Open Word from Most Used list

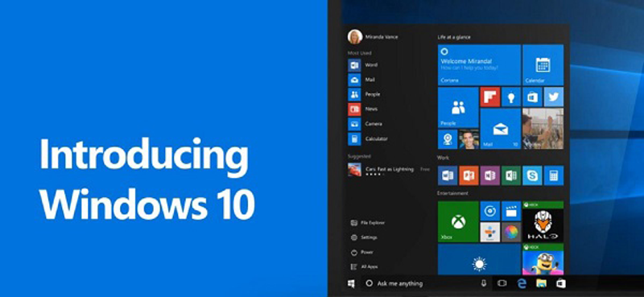click(363, 65)
